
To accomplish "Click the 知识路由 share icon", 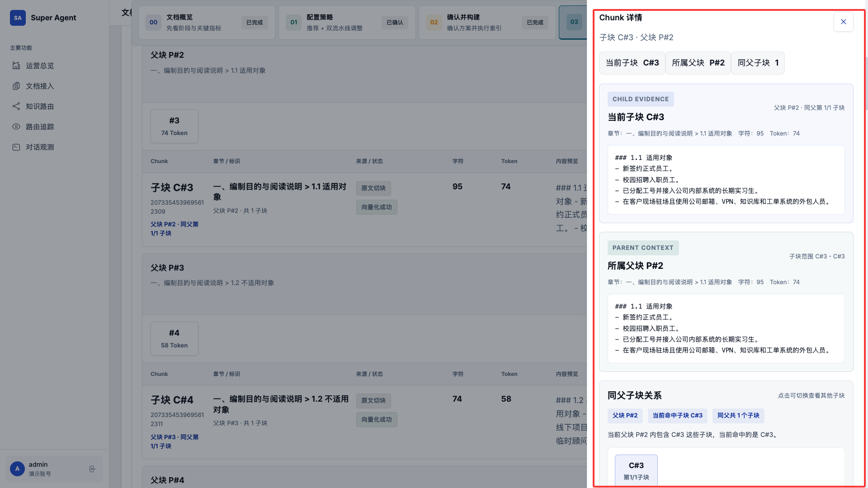I will click(x=16, y=106).
